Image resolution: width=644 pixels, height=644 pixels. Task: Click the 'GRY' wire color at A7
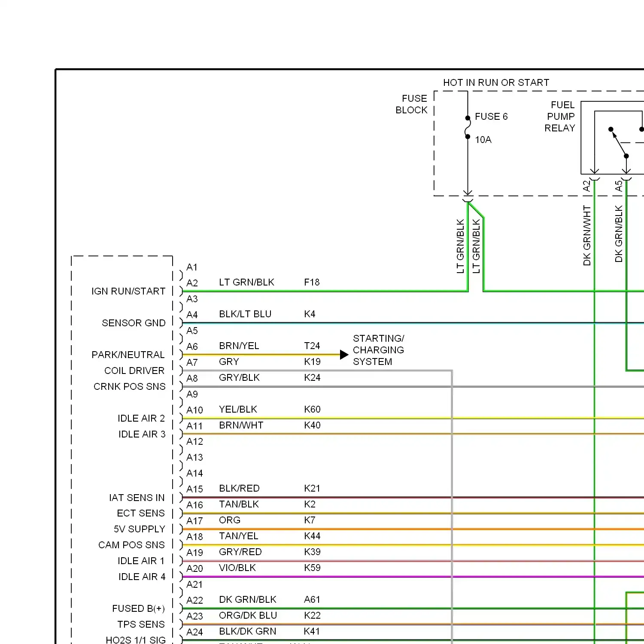(x=229, y=361)
